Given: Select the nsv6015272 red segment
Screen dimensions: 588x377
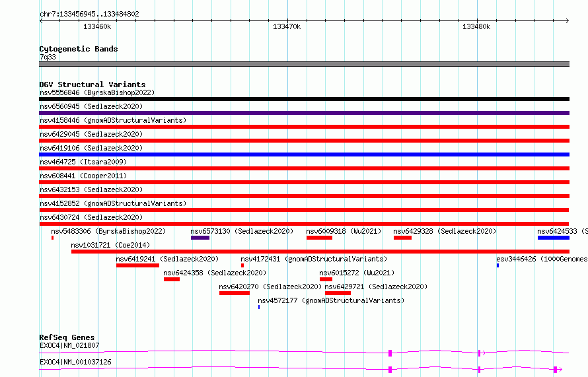Looking at the screenshot, I should 326,279.
